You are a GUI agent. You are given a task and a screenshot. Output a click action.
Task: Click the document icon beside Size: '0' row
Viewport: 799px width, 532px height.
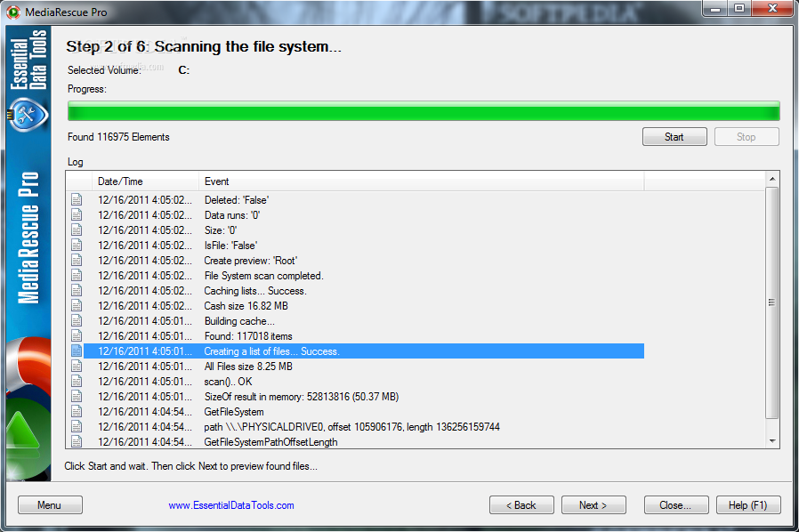coord(77,230)
